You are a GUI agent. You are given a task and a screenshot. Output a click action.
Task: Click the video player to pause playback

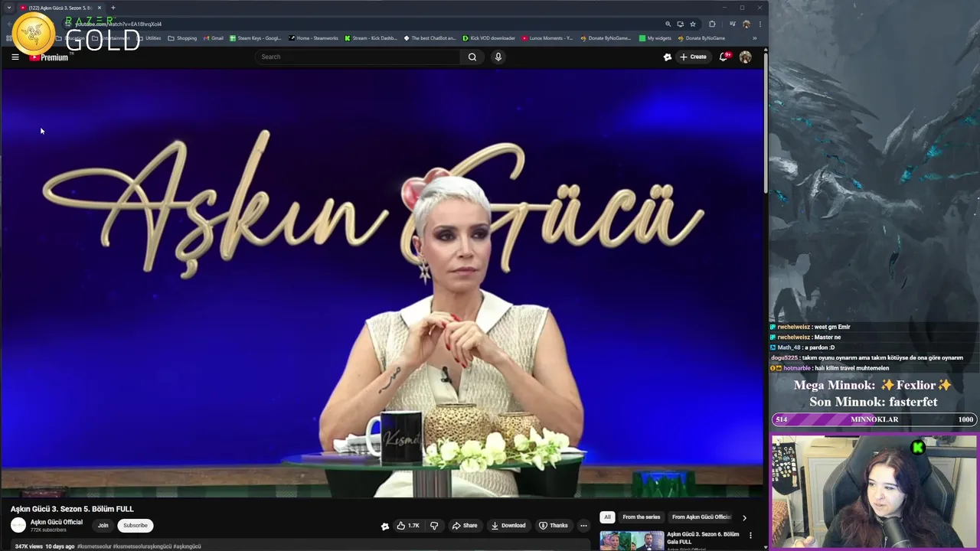(x=382, y=283)
